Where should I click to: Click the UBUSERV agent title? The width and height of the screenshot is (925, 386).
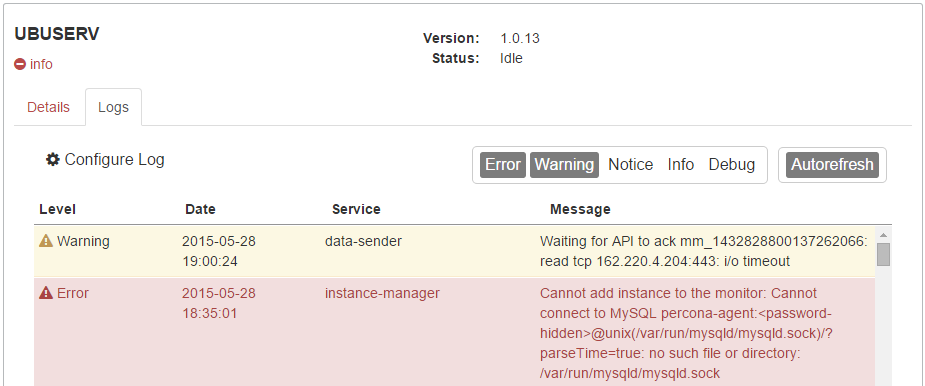click(x=57, y=34)
